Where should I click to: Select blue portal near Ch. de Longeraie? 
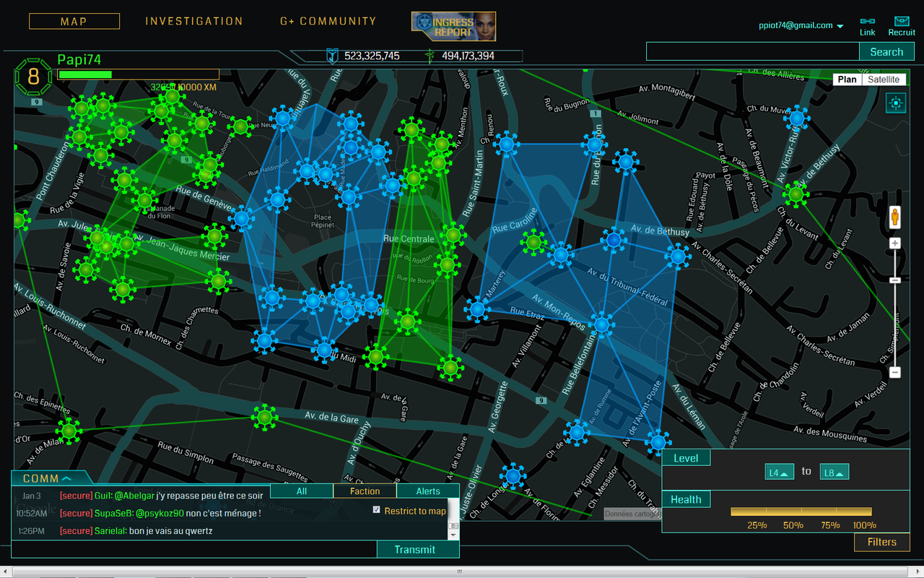click(513, 476)
